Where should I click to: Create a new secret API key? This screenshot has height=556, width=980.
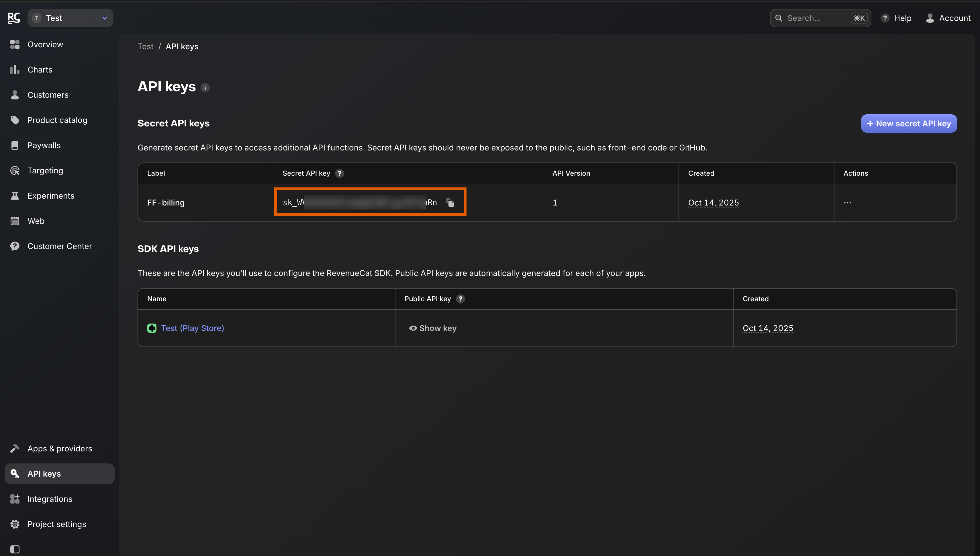click(x=908, y=123)
